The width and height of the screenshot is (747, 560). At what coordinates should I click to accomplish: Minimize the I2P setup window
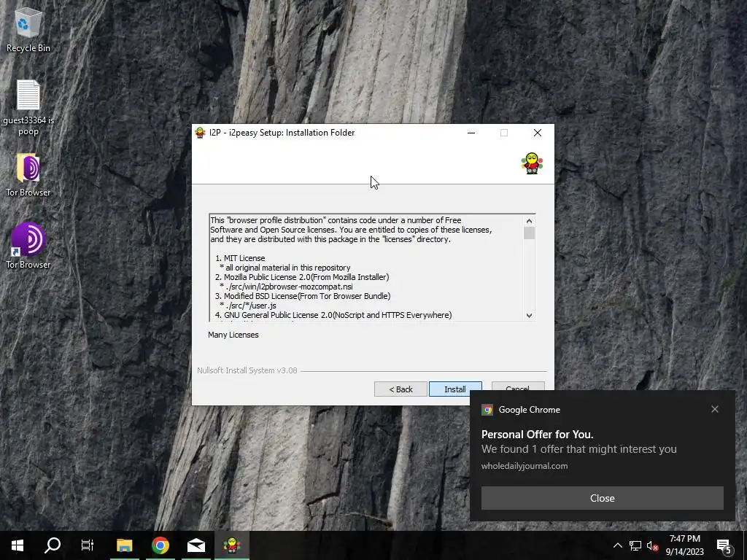pyautogui.click(x=471, y=133)
